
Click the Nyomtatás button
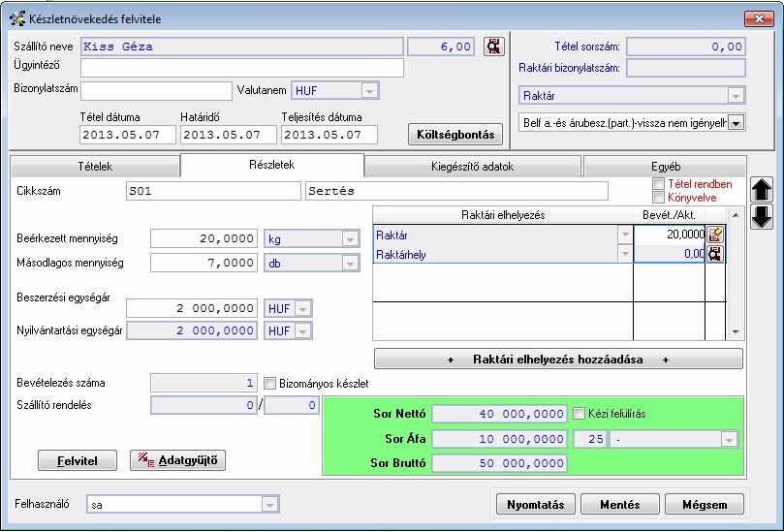(536, 505)
